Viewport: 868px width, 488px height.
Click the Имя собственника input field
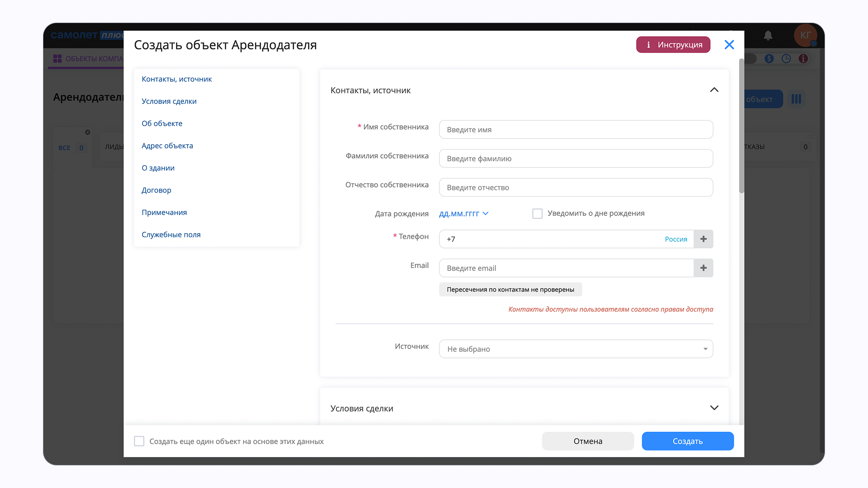[x=576, y=130]
